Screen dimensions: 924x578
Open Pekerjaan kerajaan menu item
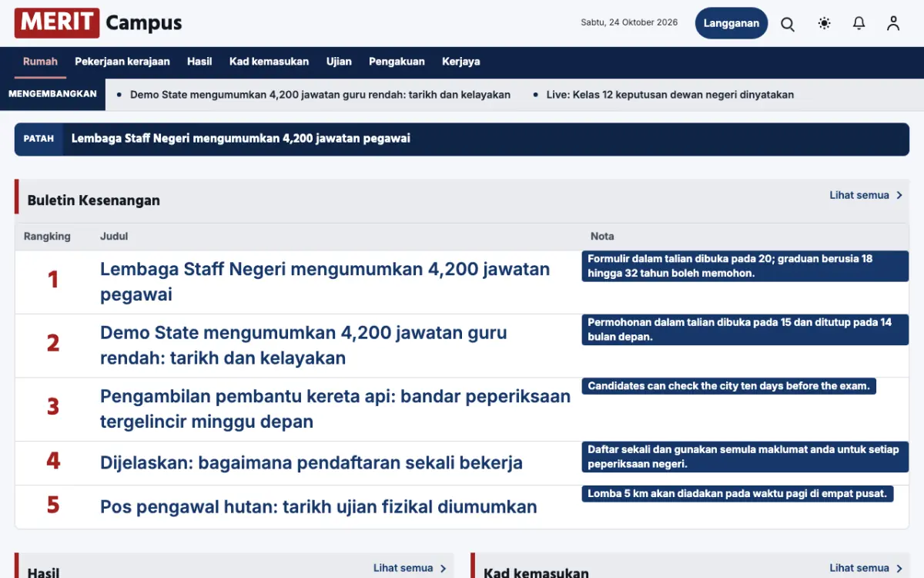pos(122,62)
